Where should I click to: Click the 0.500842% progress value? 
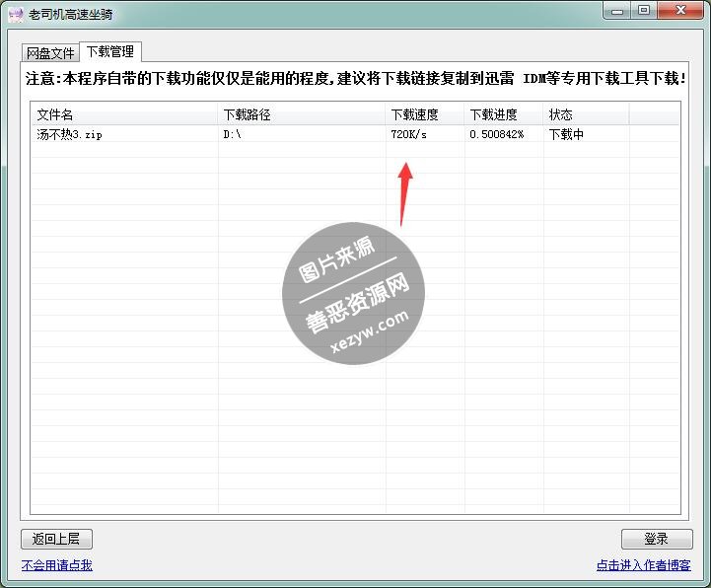pos(497,134)
